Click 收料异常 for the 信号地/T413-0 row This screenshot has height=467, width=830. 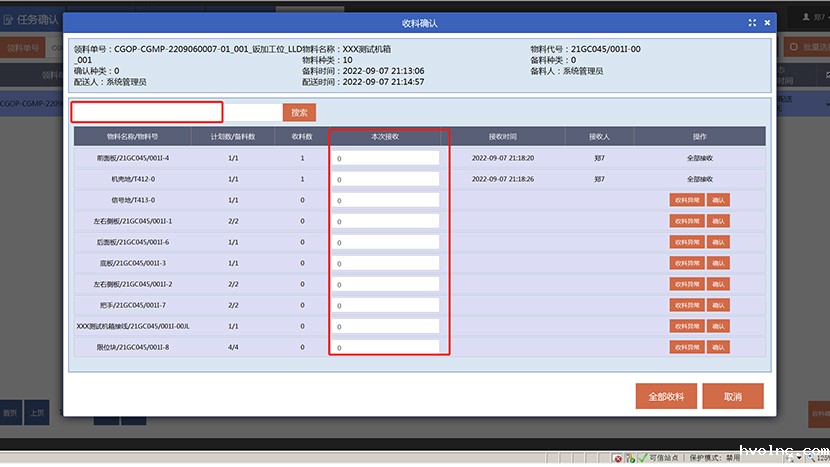coord(687,200)
